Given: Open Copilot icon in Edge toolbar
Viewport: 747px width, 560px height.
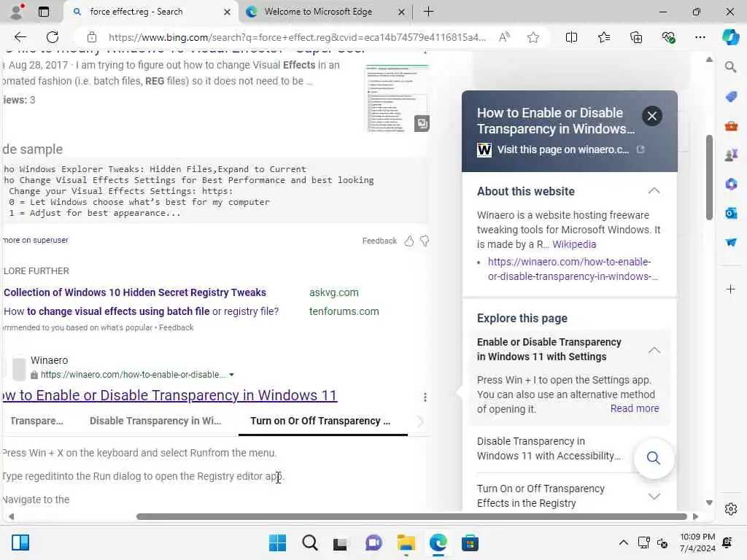Looking at the screenshot, I should [x=731, y=37].
